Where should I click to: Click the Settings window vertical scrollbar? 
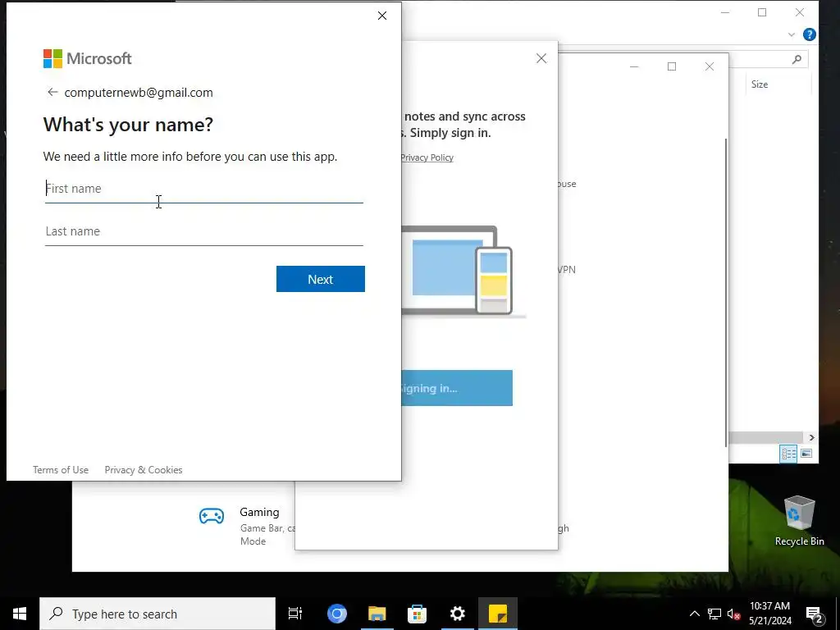(727, 292)
